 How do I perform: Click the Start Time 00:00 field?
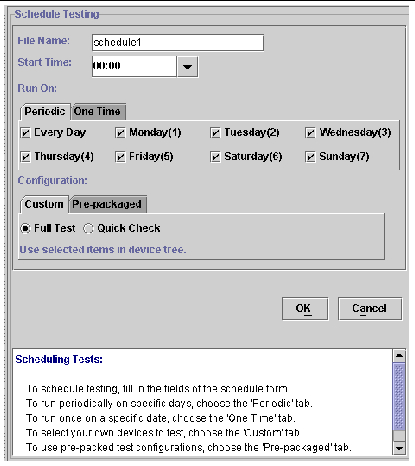coord(134,67)
